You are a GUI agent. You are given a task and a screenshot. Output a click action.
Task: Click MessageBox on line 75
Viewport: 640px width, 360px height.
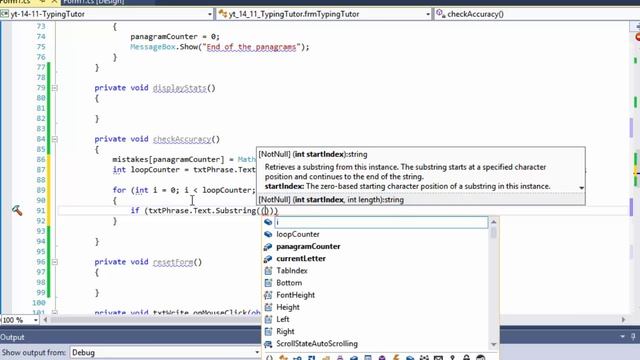[x=153, y=47]
